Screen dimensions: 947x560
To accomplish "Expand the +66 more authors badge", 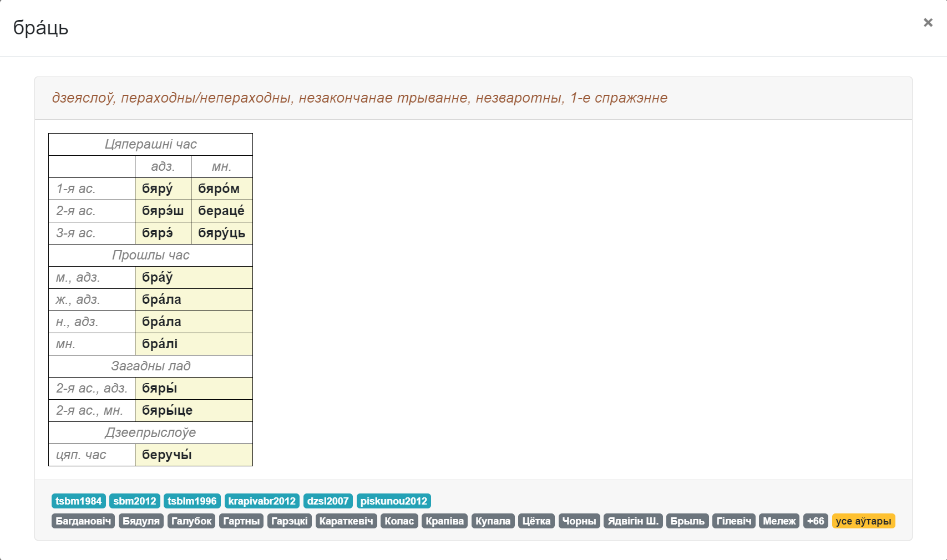I will 816,521.
